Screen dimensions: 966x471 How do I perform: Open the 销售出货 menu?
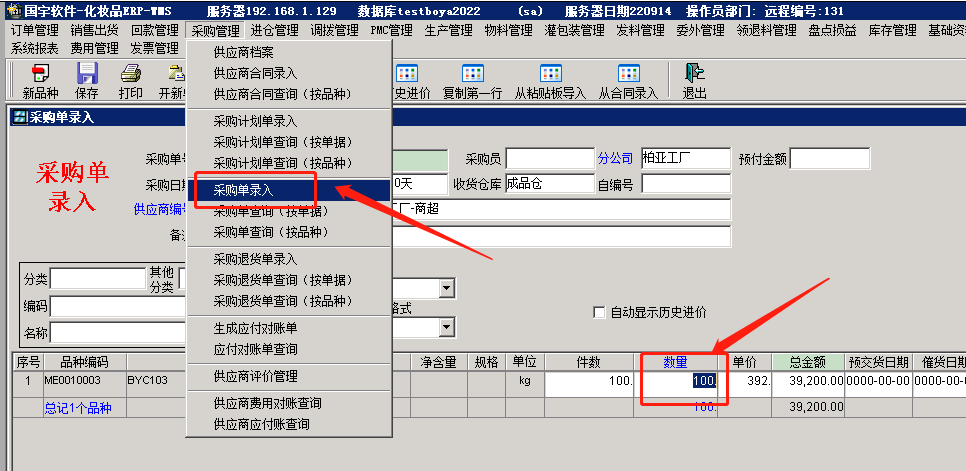pos(94,30)
